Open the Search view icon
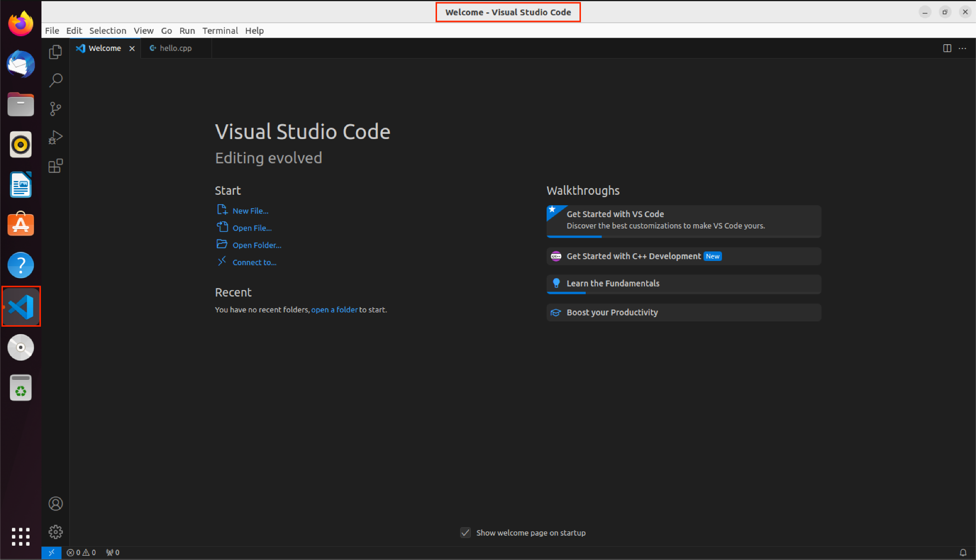Image resolution: width=976 pixels, height=560 pixels. coord(55,80)
